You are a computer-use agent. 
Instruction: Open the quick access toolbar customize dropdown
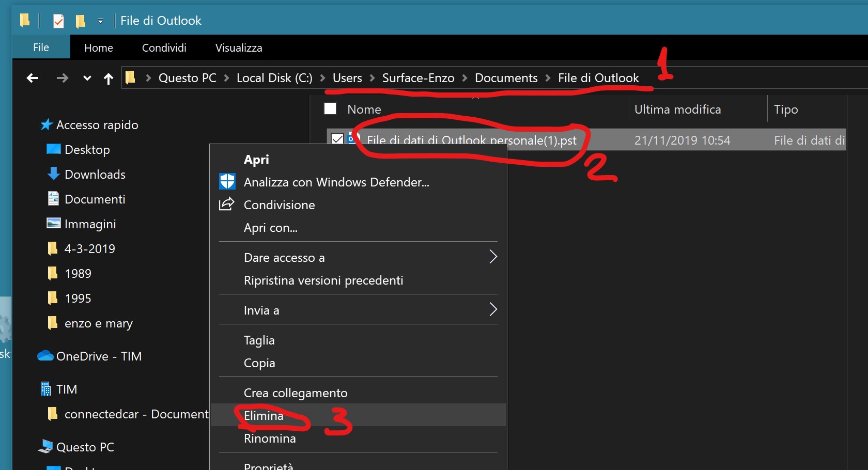pyautogui.click(x=100, y=21)
